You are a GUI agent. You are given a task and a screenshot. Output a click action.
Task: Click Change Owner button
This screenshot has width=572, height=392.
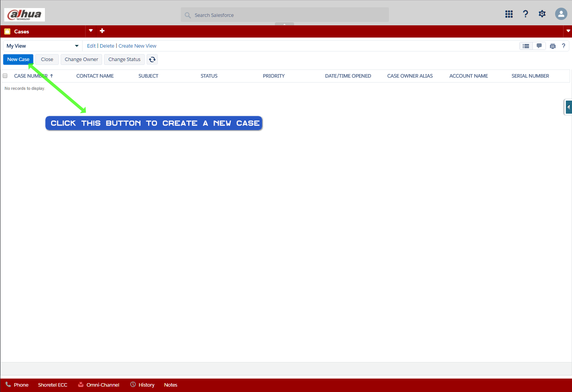pos(81,60)
